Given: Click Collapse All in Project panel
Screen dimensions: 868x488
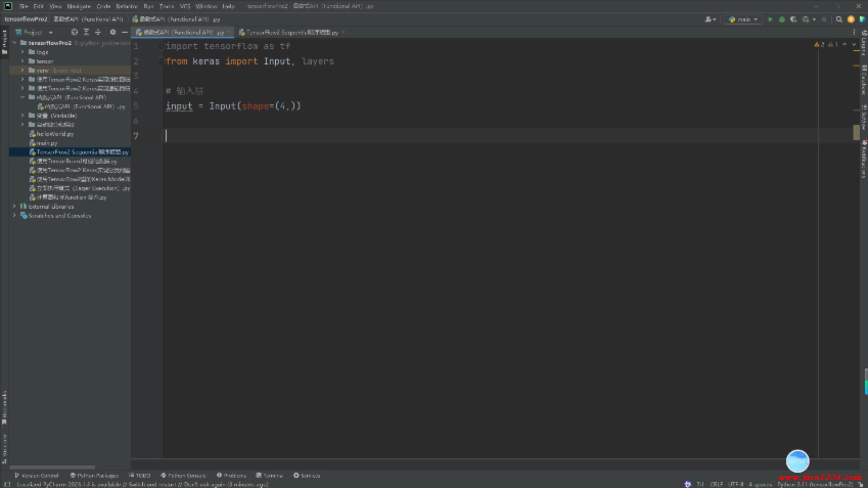Looking at the screenshot, I should point(98,32).
